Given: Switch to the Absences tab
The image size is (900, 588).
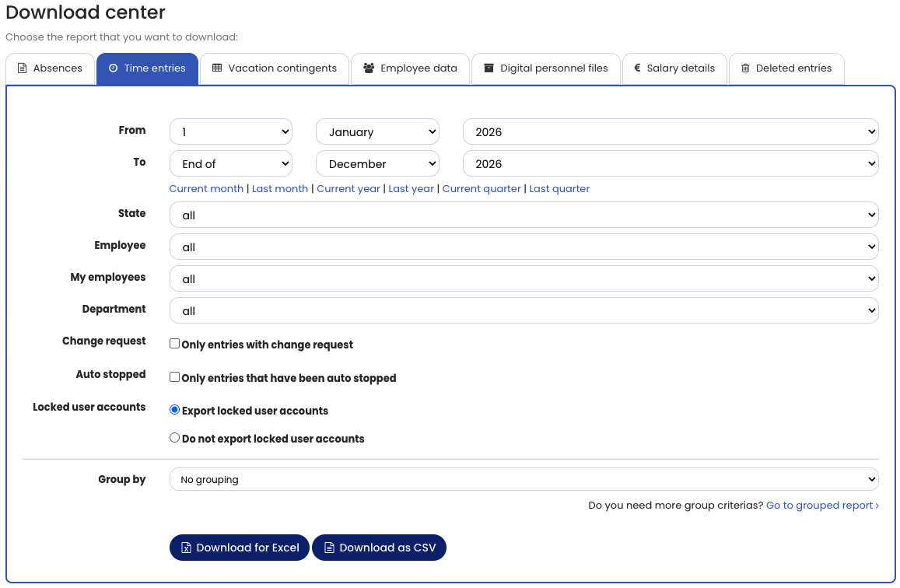Looking at the screenshot, I should 51,68.
